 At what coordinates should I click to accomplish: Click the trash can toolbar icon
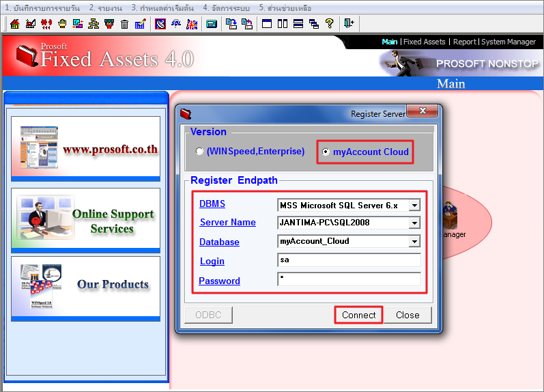click(124, 24)
